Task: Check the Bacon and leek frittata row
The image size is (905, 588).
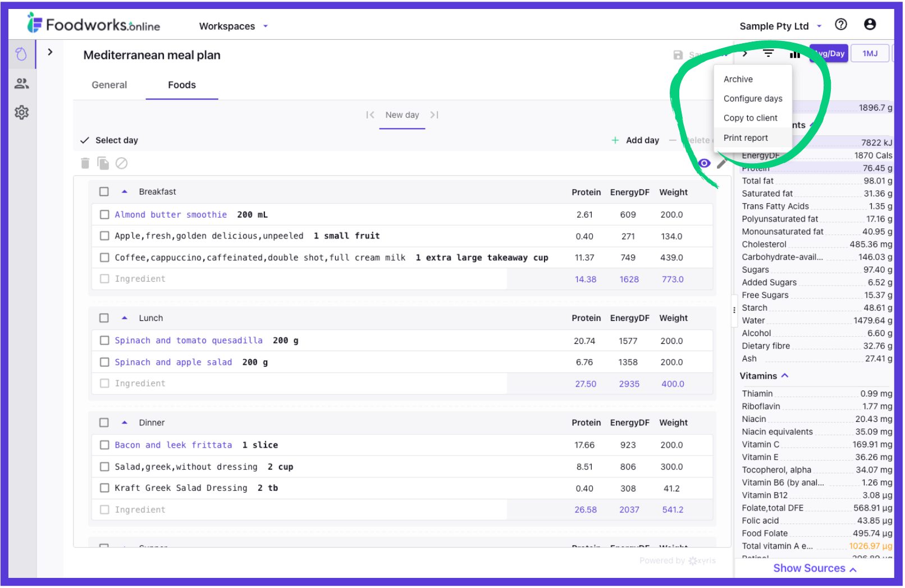Action: [x=104, y=445]
